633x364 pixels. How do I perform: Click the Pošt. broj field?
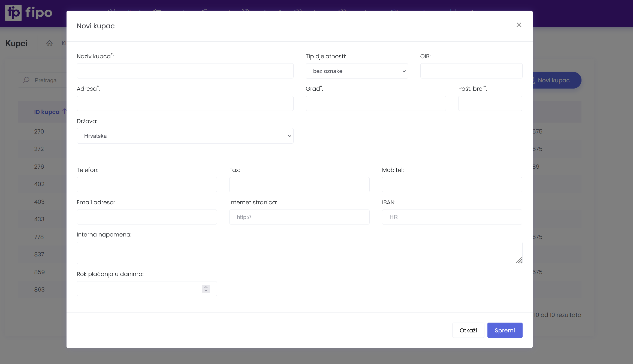490,104
